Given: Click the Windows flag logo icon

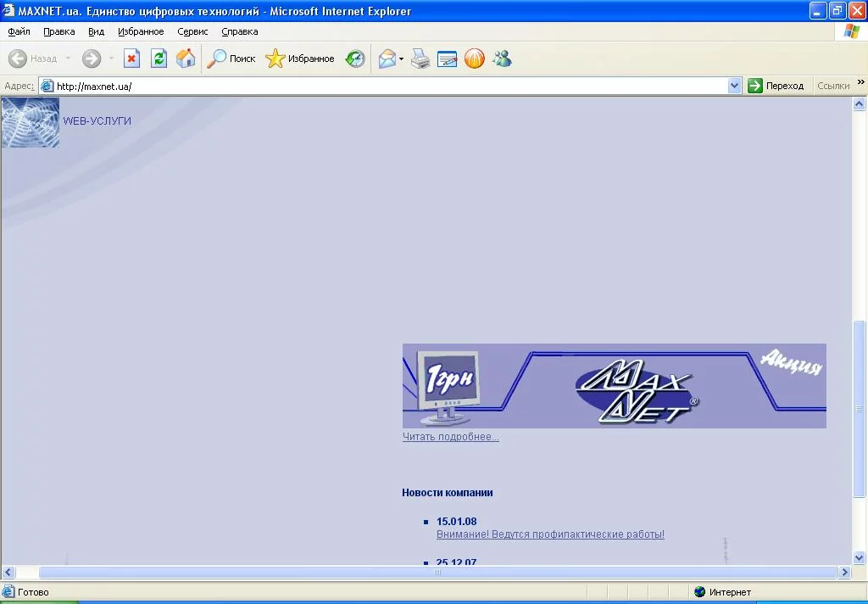Looking at the screenshot, I should pos(852,31).
